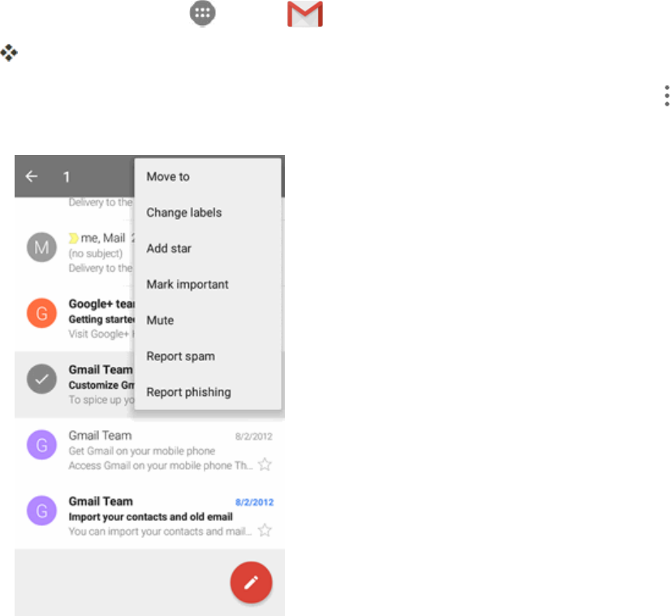Open 'Import your contacts and old email' message

point(149,516)
